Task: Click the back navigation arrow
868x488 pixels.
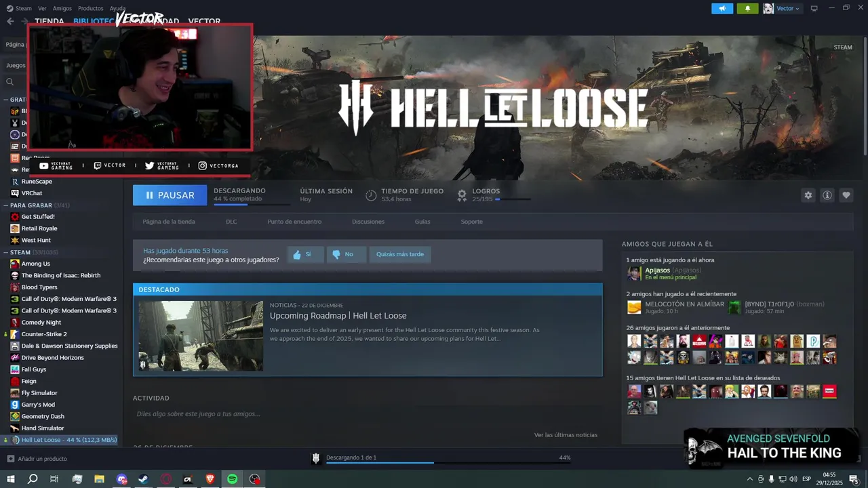Action: pos(10,21)
